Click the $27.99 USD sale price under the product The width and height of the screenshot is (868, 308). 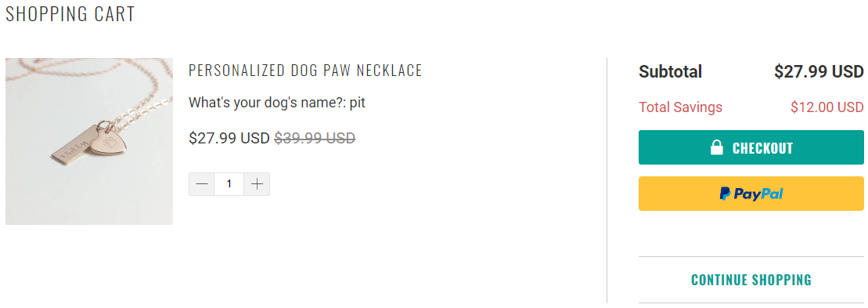[229, 138]
